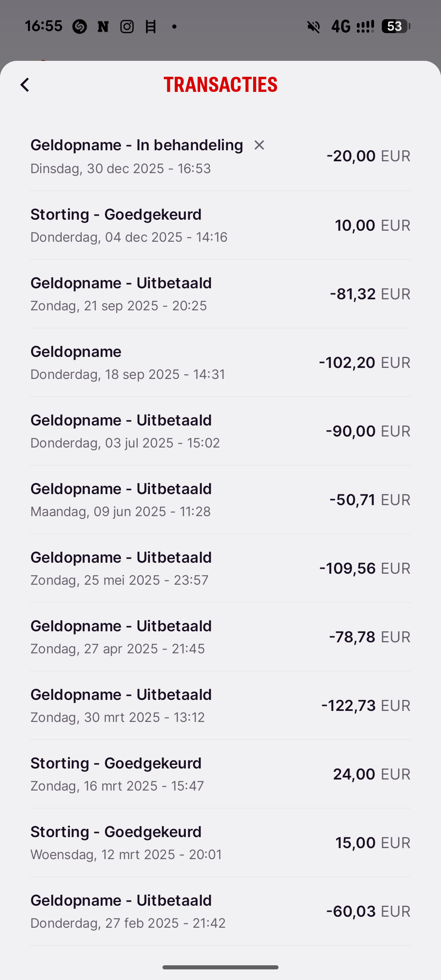View the -90,00 EUR withdrawal of 03 jul
The height and width of the screenshot is (980, 441).
(x=220, y=431)
